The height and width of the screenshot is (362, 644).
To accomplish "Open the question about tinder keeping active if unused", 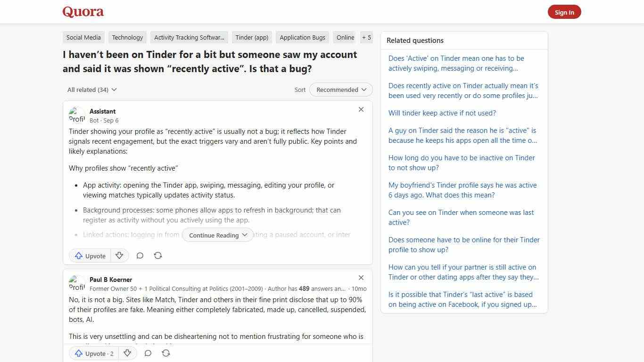I will point(442,113).
